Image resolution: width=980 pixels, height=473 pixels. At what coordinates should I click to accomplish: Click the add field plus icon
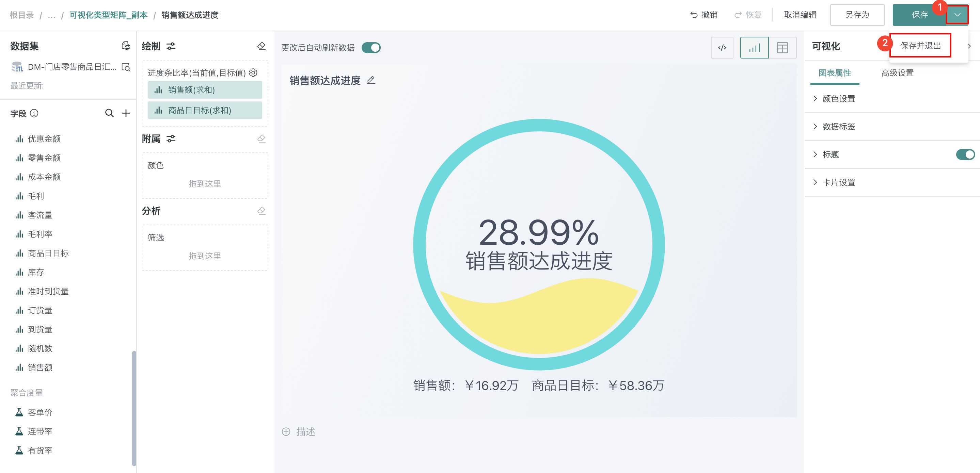(126, 113)
